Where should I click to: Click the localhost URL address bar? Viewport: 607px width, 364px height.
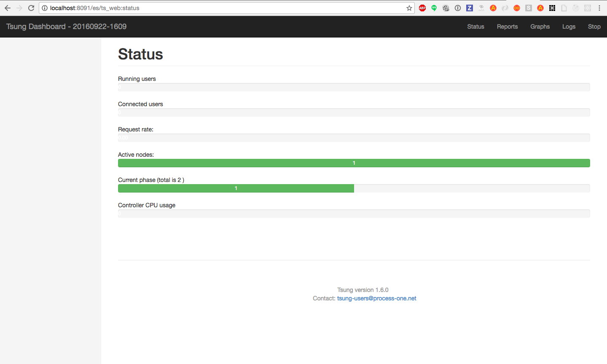(x=228, y=8)
